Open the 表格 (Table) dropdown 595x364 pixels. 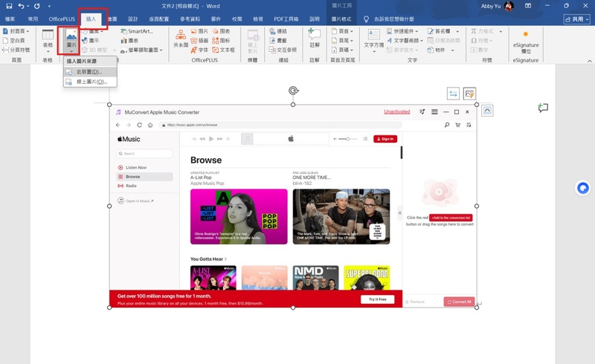pos(48,41)
